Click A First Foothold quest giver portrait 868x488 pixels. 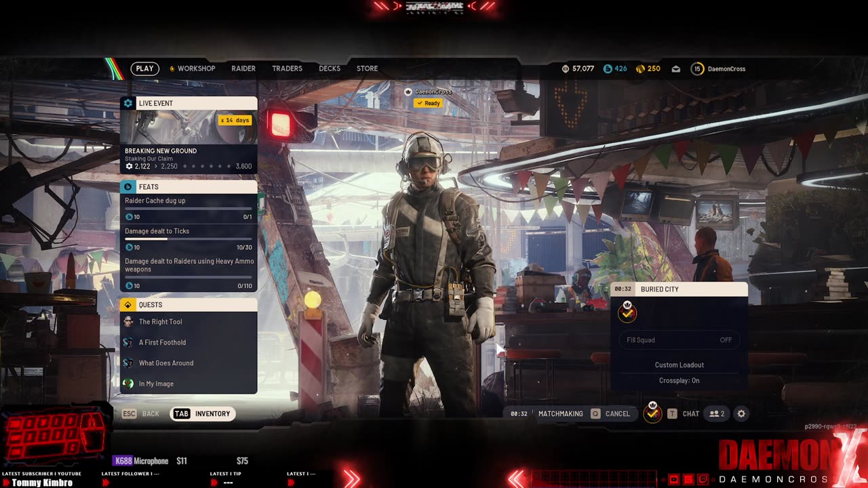tap(128, 342)
